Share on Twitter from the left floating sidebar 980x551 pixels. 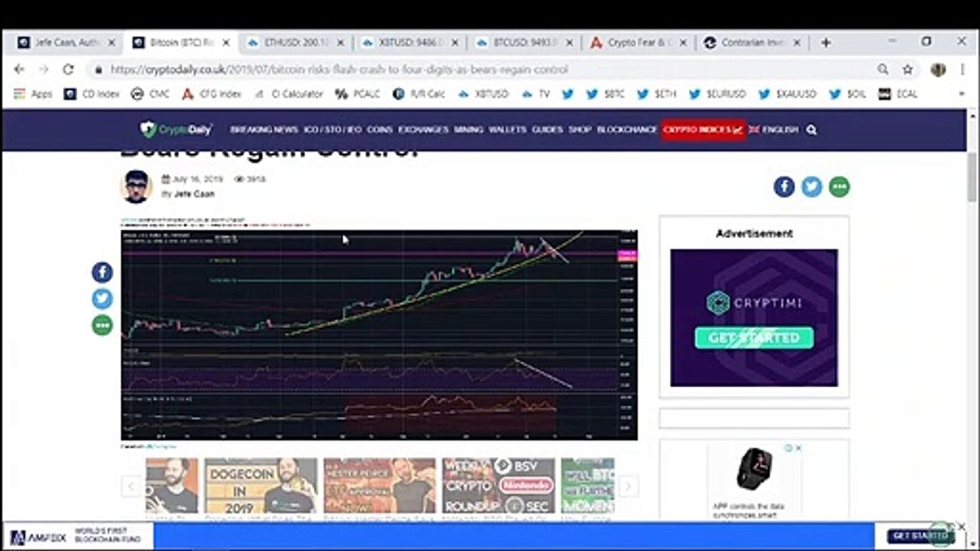coord(102,298)
